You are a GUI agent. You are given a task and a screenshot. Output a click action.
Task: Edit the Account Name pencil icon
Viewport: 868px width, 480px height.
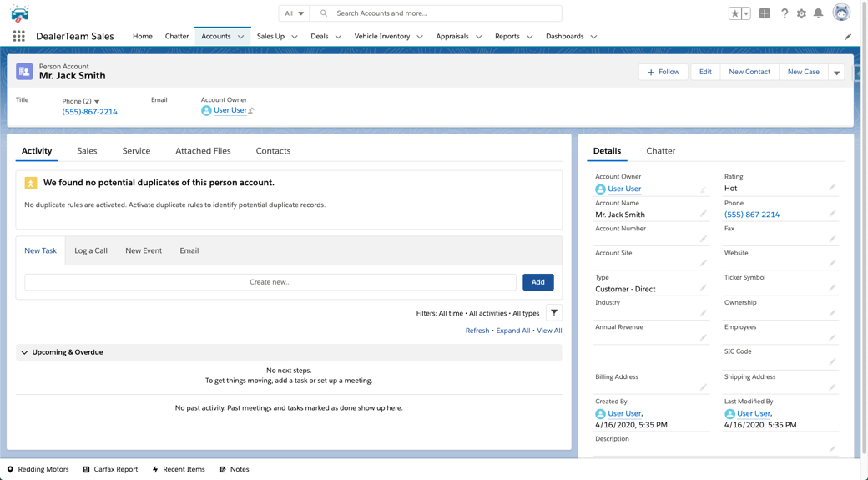click(703, 214)
